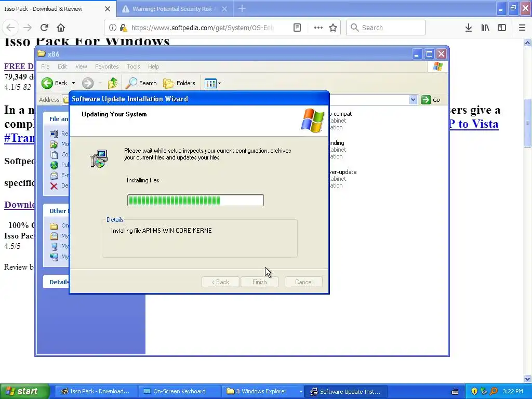The height and width of the screenshot is (399, 532).
Task: Click the Download link on Softpedia page
Action: (19, 205)
